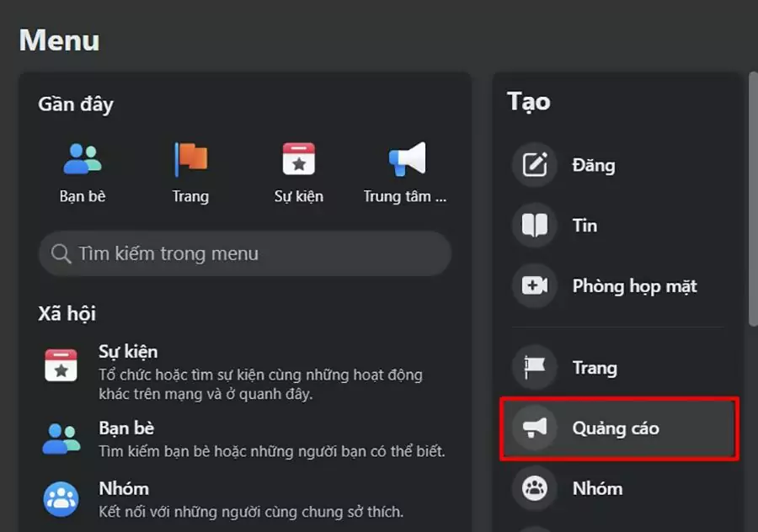The image size is (758, 532).
Task: Click the Tin open book icon
Action: click(535, 225)
